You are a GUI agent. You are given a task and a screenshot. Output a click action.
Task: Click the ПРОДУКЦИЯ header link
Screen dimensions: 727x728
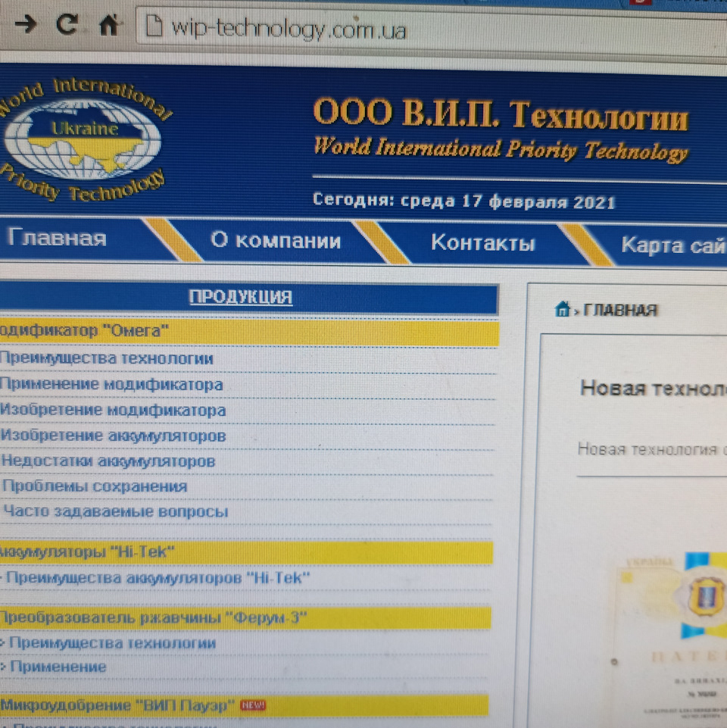[x=241, y=297]
